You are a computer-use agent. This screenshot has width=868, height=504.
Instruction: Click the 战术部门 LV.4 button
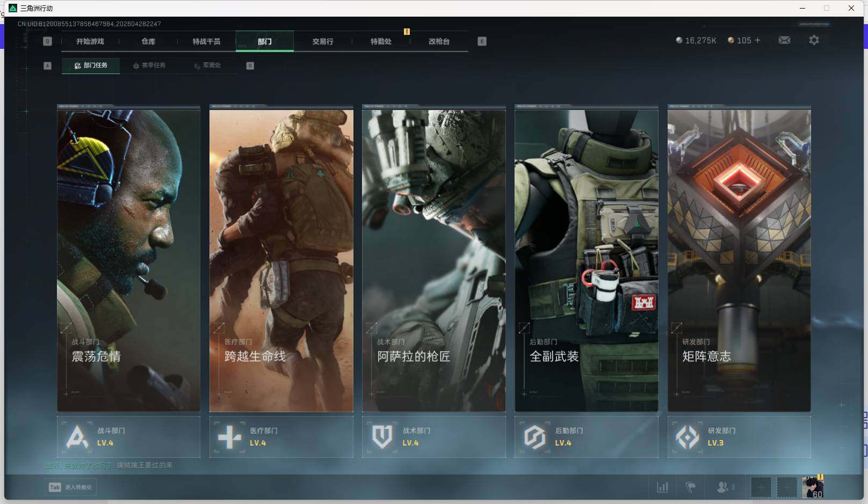click(x=434, y=437)
